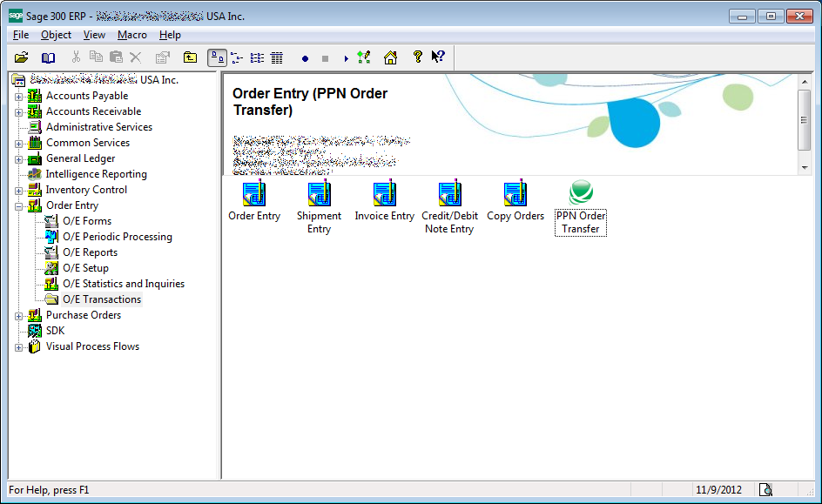Select SDK in the tree

[x=55, y=331]
